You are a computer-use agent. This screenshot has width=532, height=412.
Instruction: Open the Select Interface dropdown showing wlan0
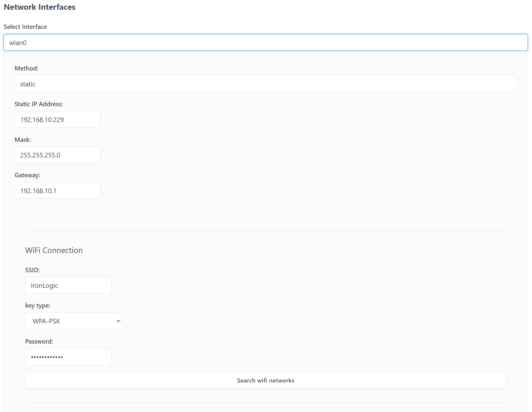265,42
